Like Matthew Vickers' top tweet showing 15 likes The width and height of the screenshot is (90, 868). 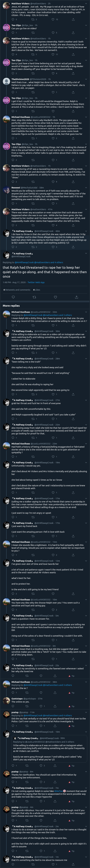point(53,20)
